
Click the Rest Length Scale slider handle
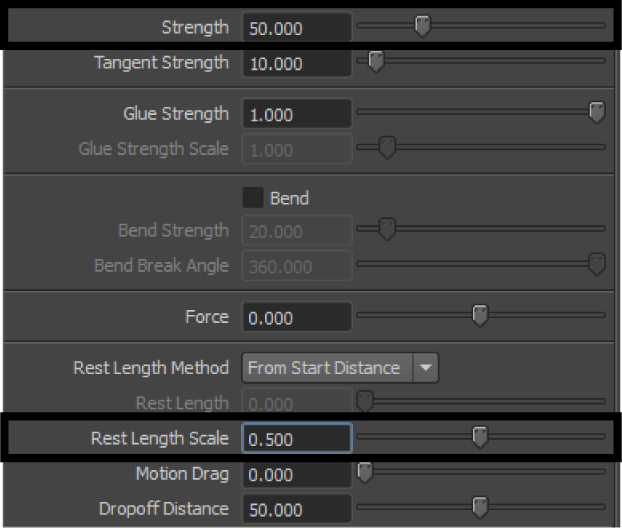tap(480, 438)
